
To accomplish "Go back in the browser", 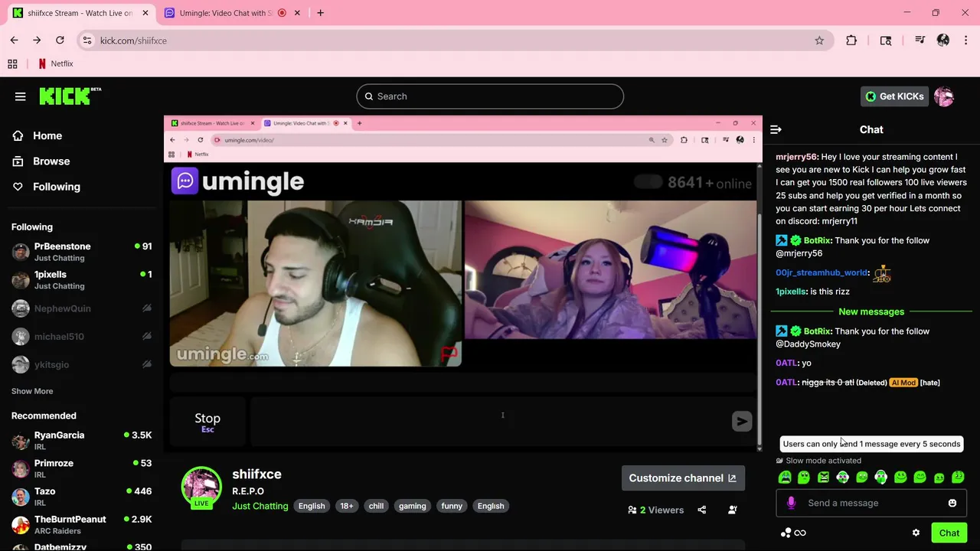I will tap(14, 41).
